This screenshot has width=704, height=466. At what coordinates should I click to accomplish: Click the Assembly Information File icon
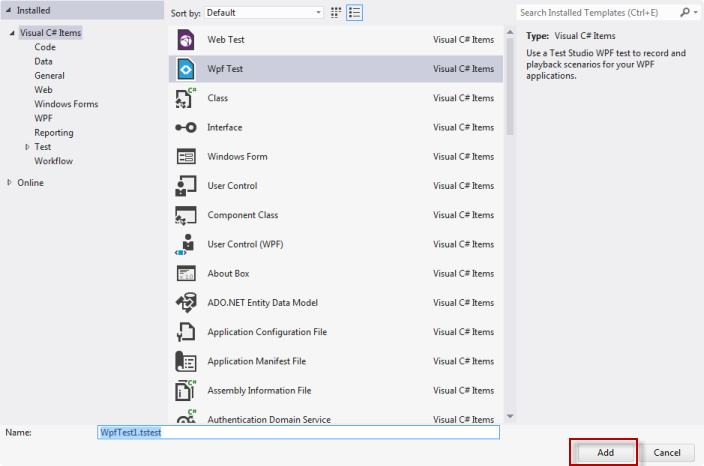click(x=186, y=390)
